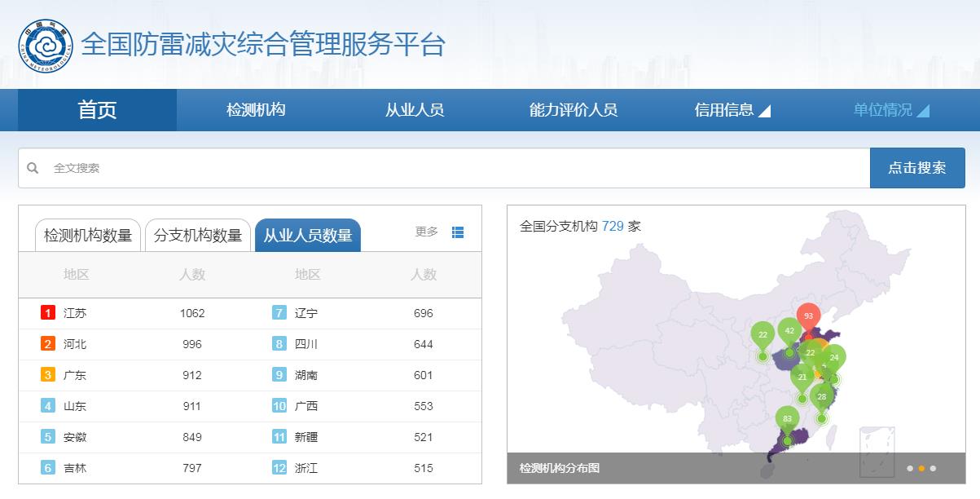
Task: Click the 点击搜索 search button
Action: tap(917, 167)
